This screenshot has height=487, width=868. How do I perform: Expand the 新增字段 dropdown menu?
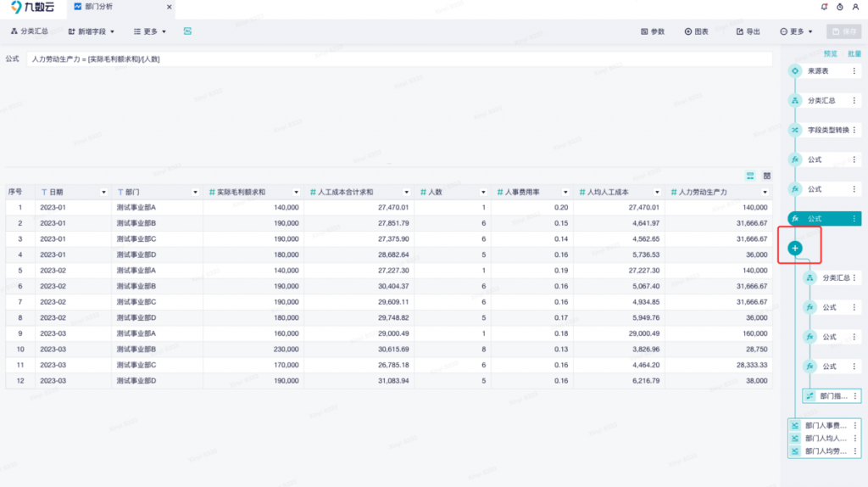92,31
